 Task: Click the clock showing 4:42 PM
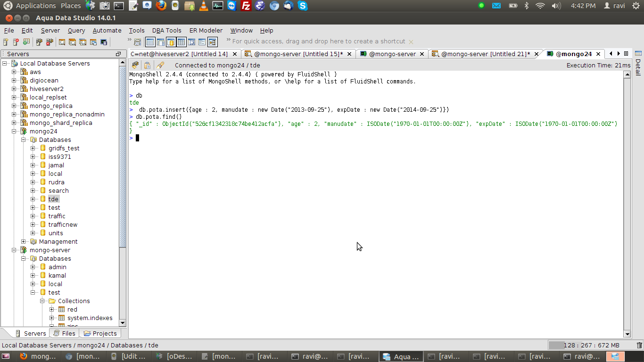583,6
